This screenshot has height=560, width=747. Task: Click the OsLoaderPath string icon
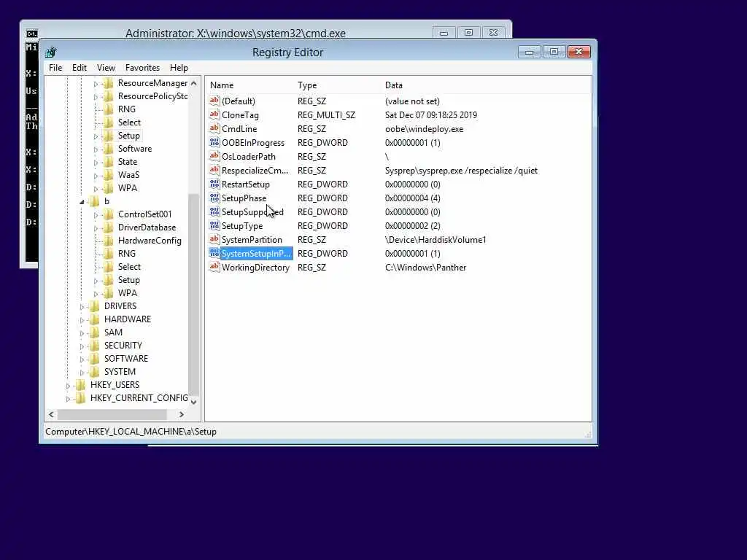[x=214, y=156]
